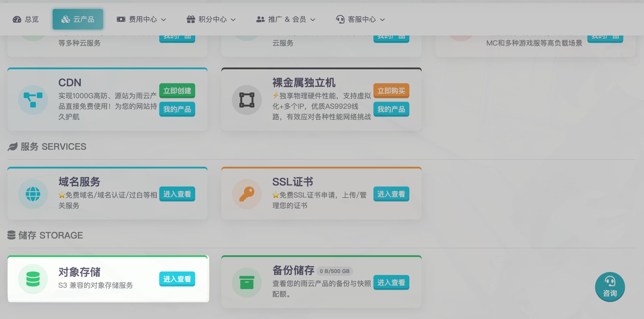
Task: Expand the 积分中心 dropdown
Action: (211, 19)
